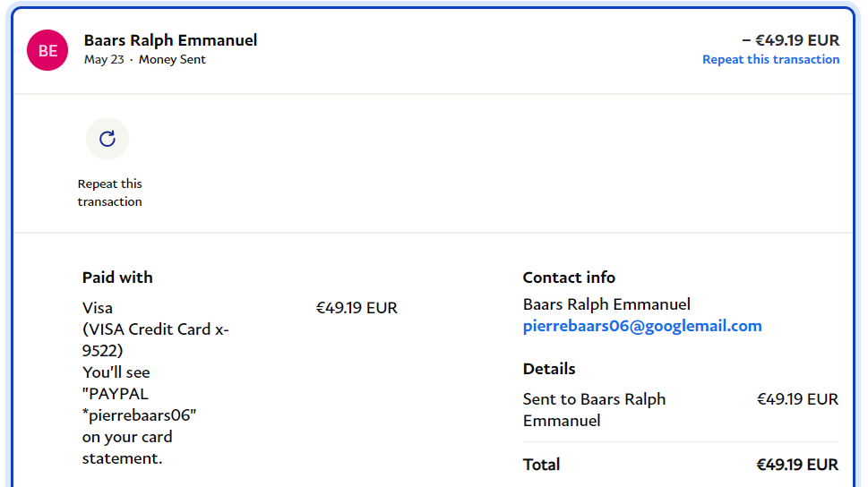868x487 pixels.
Task: Click the PAYPAL *pierrebaars06 statement text
Action: pyautogui.click(x=139, y=405)
